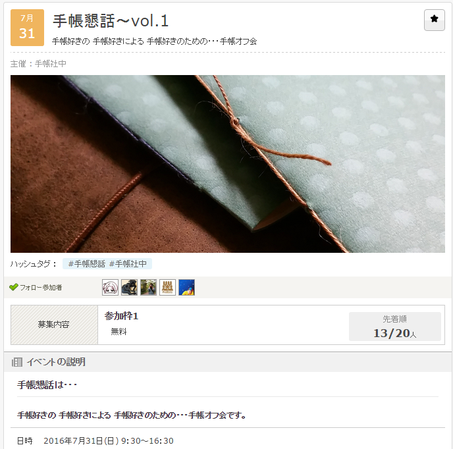Image resolution: width=453 pixels, height=449 pixels.
Task: Click the green checkmark beside フォロー参加者
Action: (x=13, y=287)
